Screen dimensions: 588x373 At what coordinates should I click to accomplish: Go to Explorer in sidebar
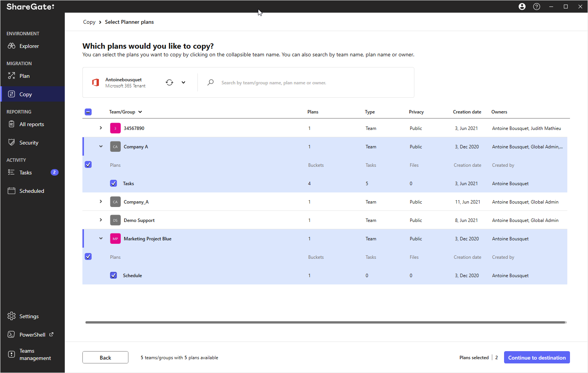[33, 46]
